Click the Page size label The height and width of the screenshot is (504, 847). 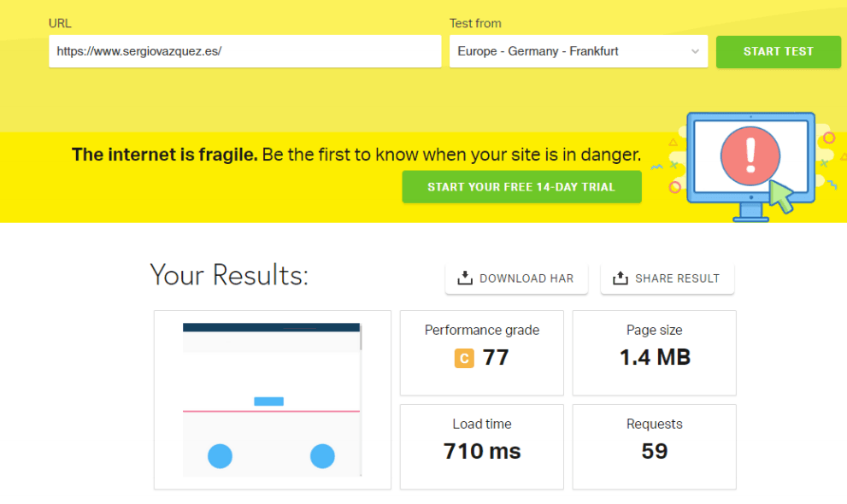point(654,330)
